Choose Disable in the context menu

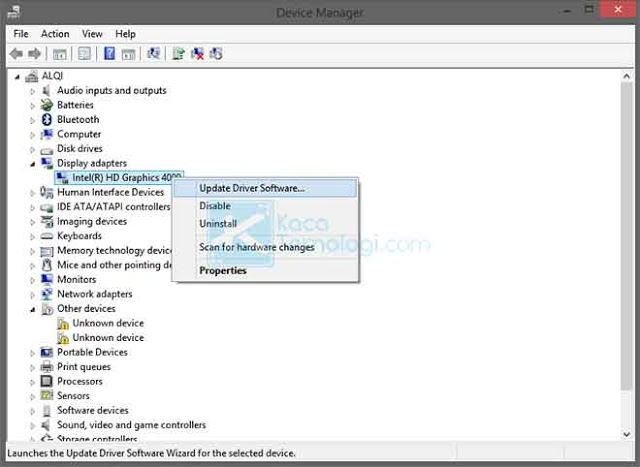265,206
